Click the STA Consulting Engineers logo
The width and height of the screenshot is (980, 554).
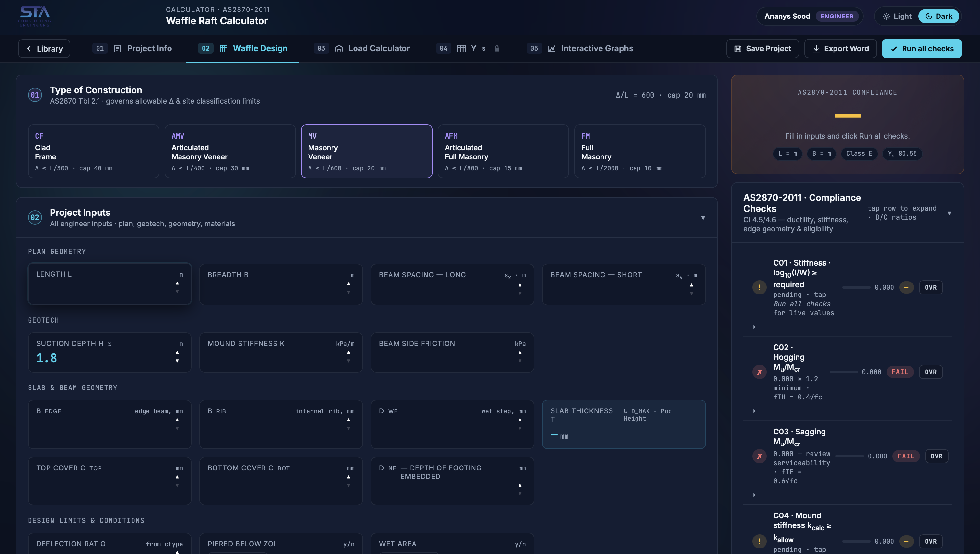click(x=35, y=16)
